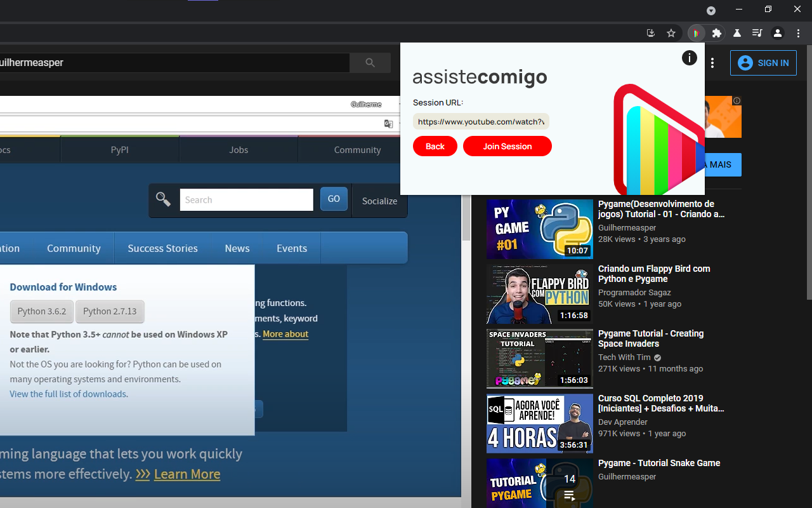The image size is (812, 508).
Task: Open YouTube settings three-dot menu
Action: (712, 63)
